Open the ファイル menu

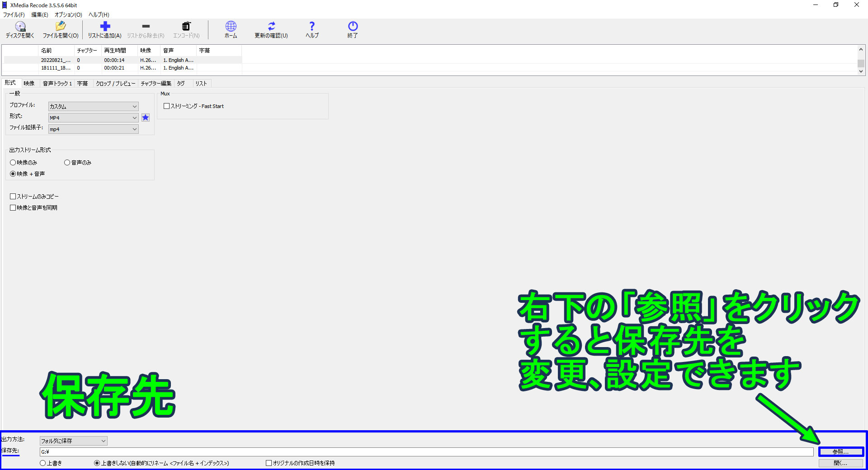click(14, 15)
